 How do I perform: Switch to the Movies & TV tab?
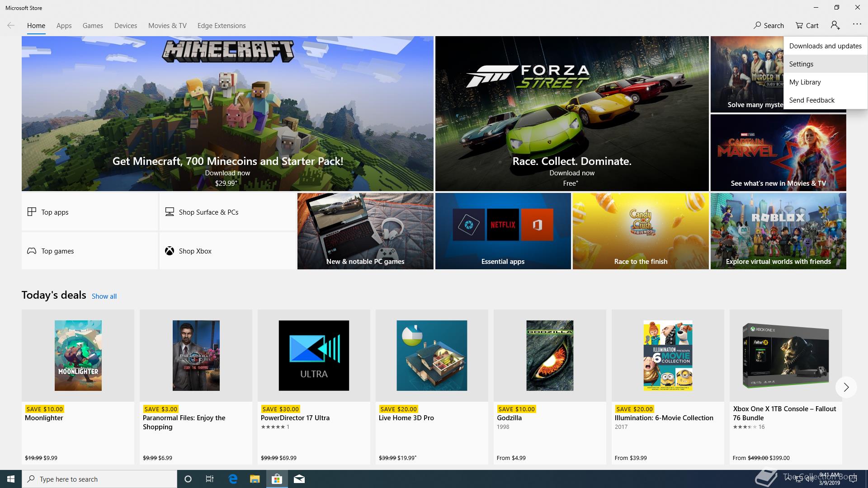[167, 26]
